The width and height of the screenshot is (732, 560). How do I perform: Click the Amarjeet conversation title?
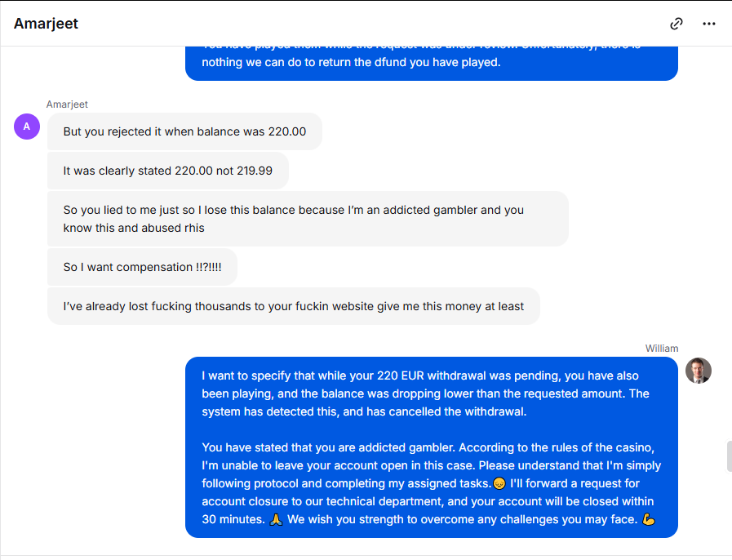tap(46, 24)
